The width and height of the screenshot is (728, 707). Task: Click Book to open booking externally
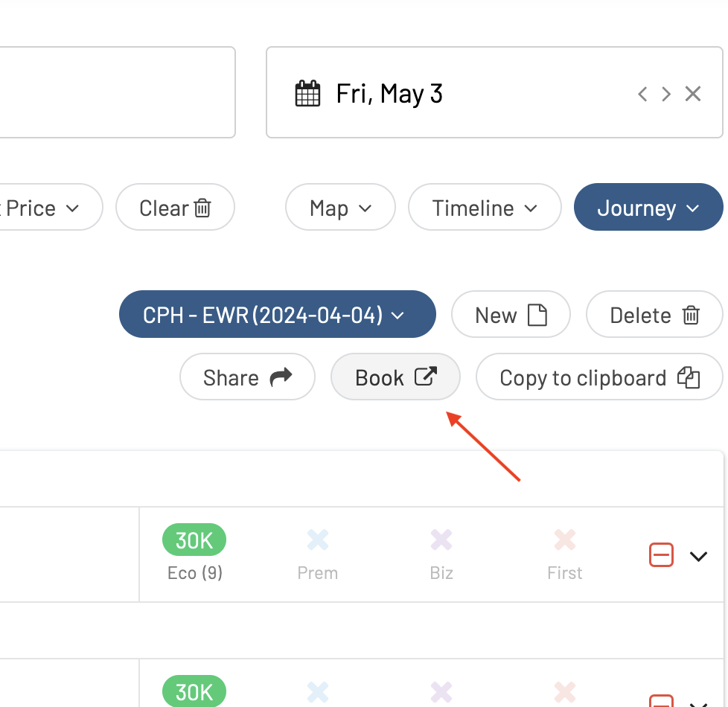click(395, 377)
